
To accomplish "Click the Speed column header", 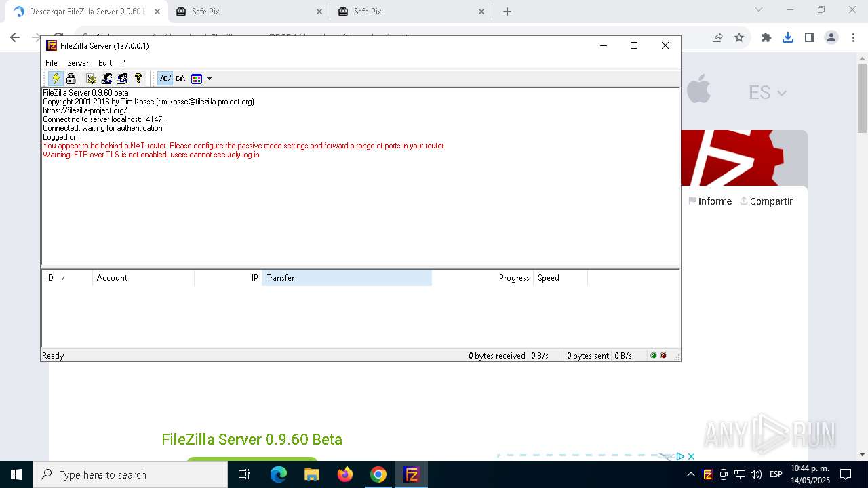I will click(x=560, y=278).
